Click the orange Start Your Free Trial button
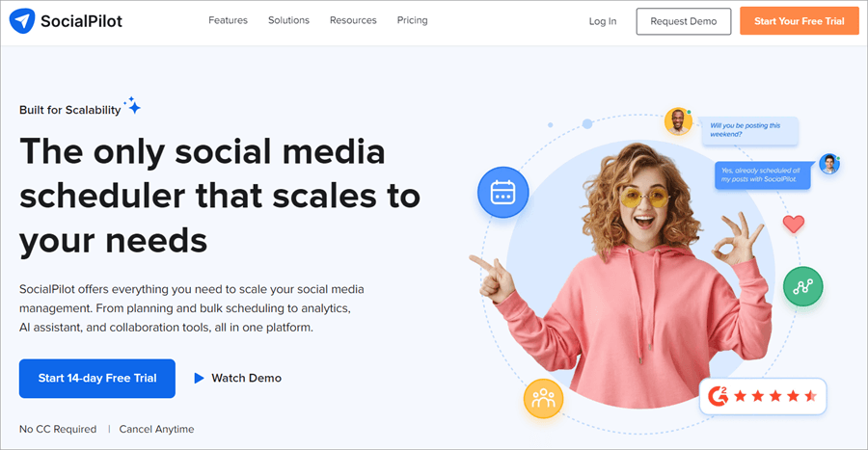868x450 pixels. [800, 21]
